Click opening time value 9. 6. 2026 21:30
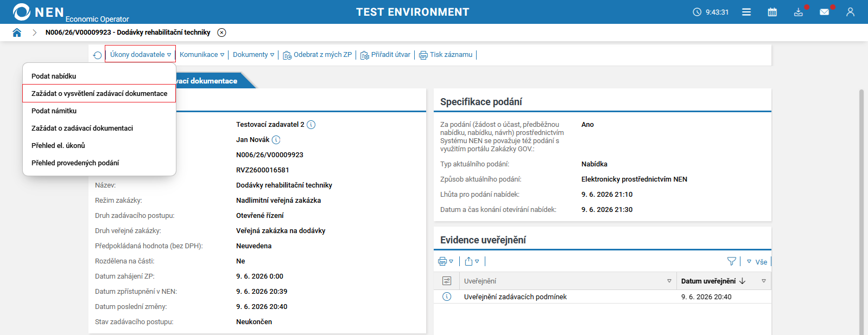This screenshot has height=335, width=868. pyautogui.click(x=607, y=210)
